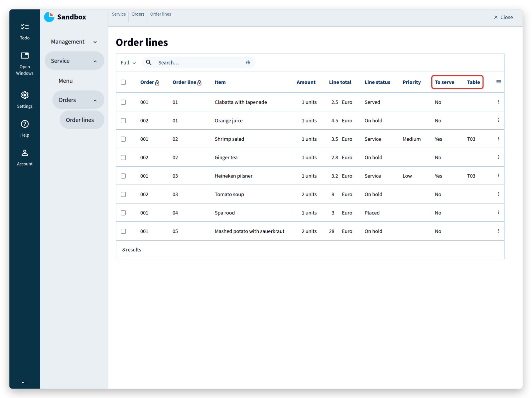
Task: Click the Low priority cell
Action: click(407, 176)
